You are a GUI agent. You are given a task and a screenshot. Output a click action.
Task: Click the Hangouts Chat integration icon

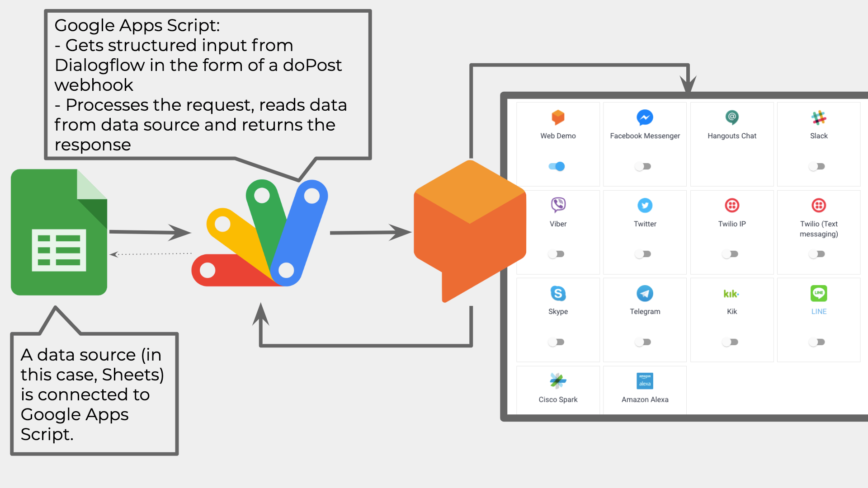[731, 117]
